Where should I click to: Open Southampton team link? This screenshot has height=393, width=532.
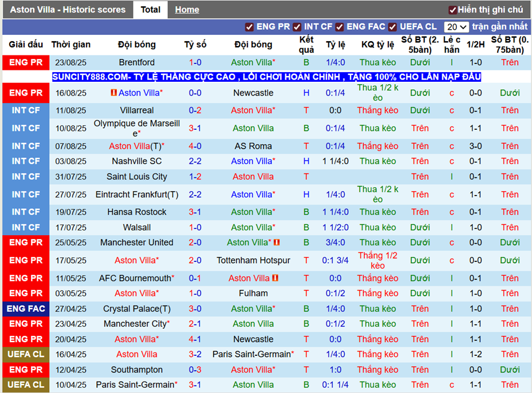click(x=137, y=370)
